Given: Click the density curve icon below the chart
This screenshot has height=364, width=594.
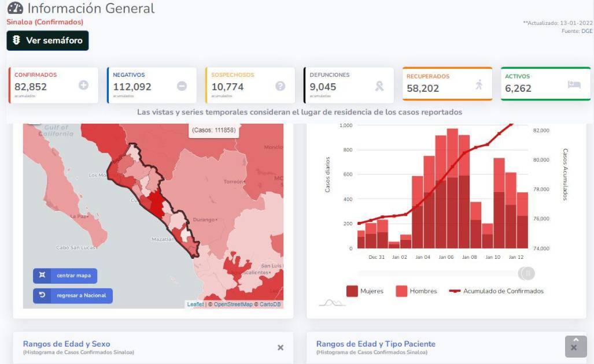Looking at the screenshot, I should [x=332, y=302].
